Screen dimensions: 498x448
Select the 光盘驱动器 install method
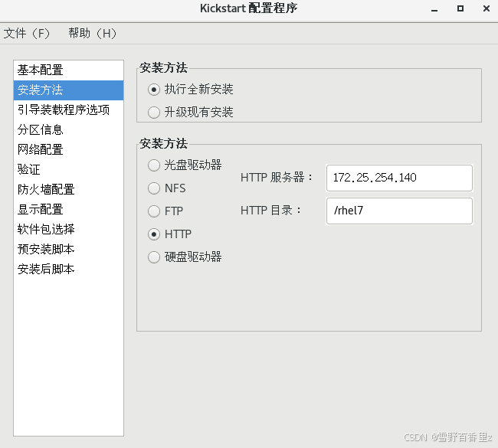[x=154, y=165]
